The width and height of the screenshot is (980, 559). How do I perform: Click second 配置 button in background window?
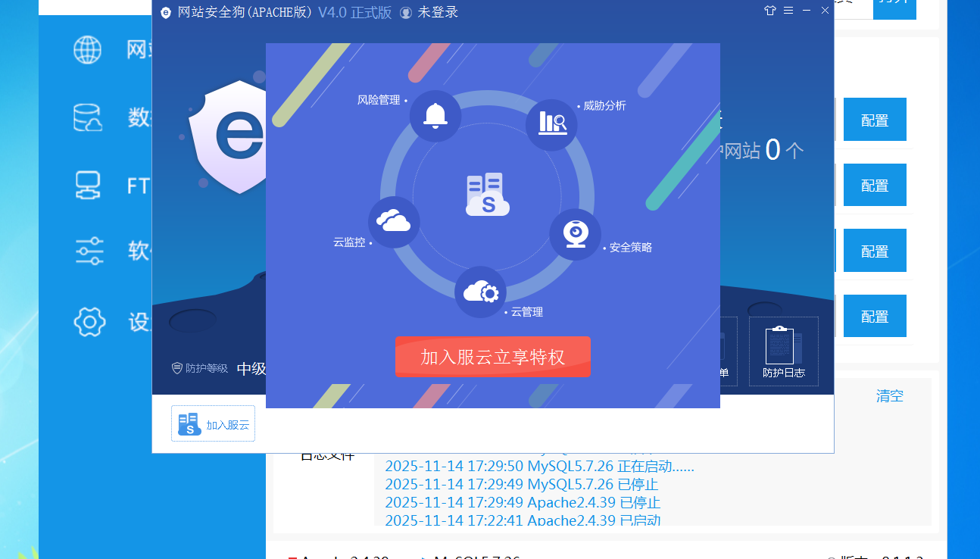pos(875,185)
